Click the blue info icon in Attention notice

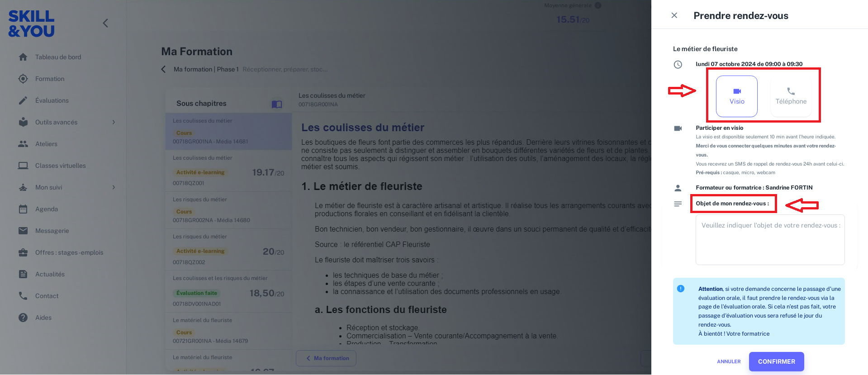pyautogui.click(x=681, y=289)
